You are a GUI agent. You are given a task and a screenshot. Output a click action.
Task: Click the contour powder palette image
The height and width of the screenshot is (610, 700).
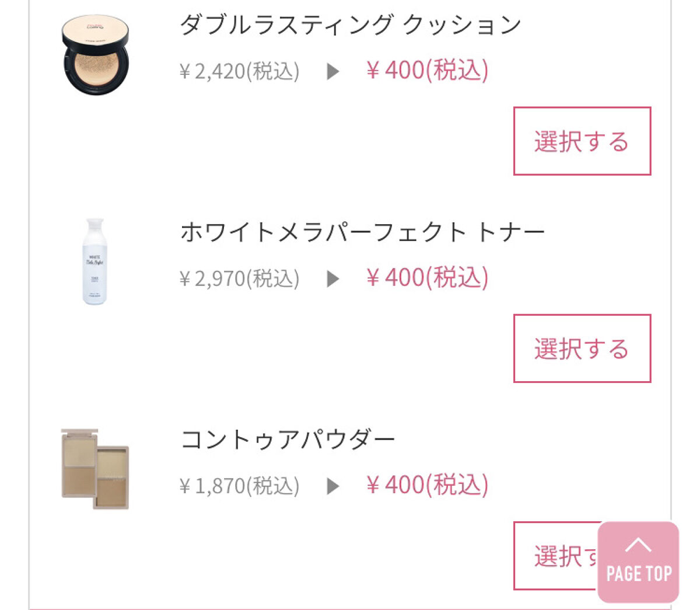coord(95,469)
